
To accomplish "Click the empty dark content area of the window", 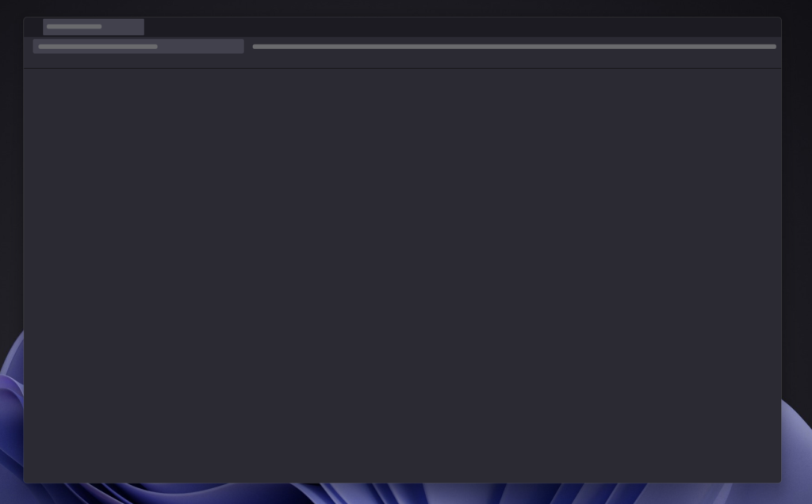I will [402, 275].
